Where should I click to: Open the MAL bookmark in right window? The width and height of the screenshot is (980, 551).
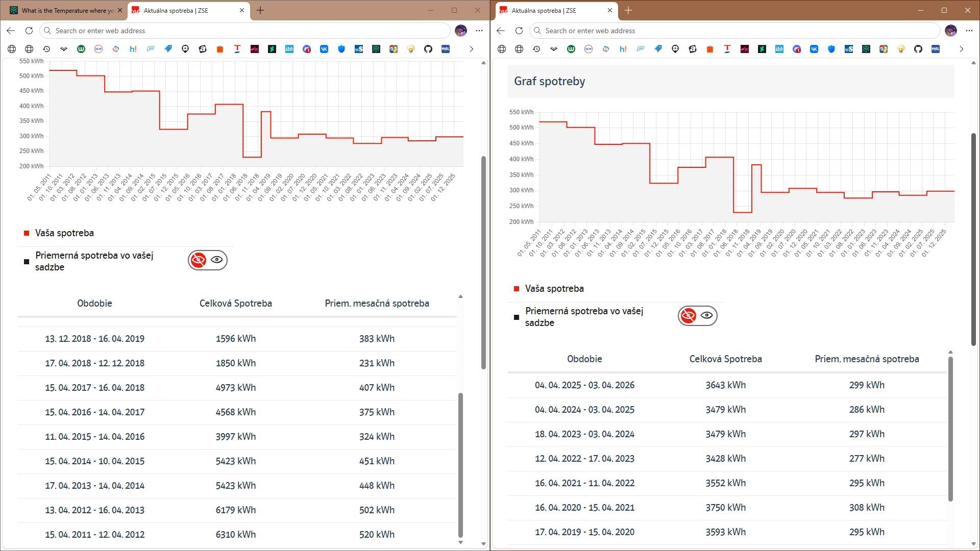point(936,49)
